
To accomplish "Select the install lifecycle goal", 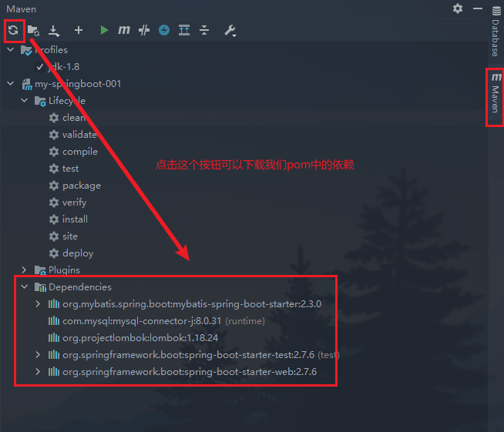I will tap(75, 219).
